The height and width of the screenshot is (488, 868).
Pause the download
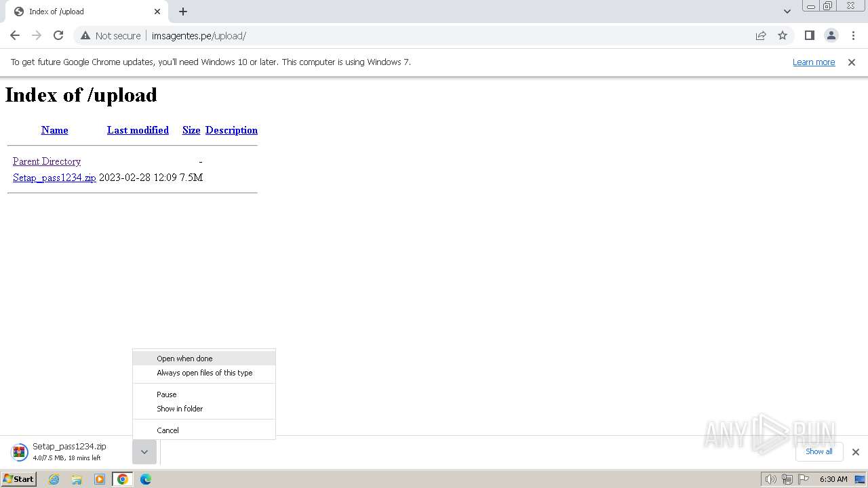click(204, 394)
